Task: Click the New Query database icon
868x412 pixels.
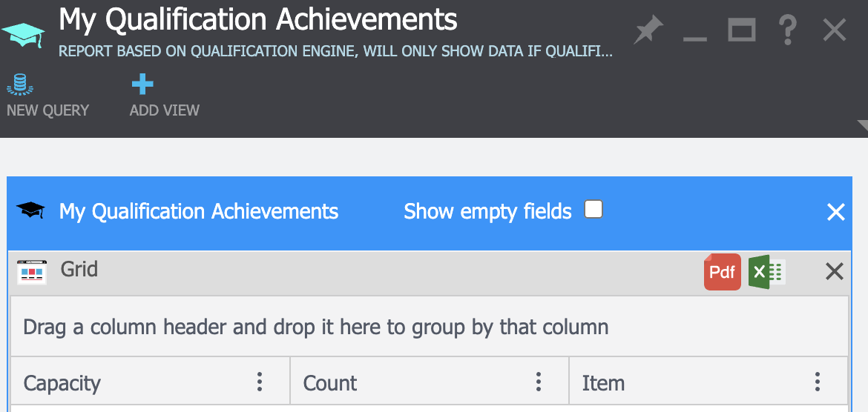Action: click(21, 85)
